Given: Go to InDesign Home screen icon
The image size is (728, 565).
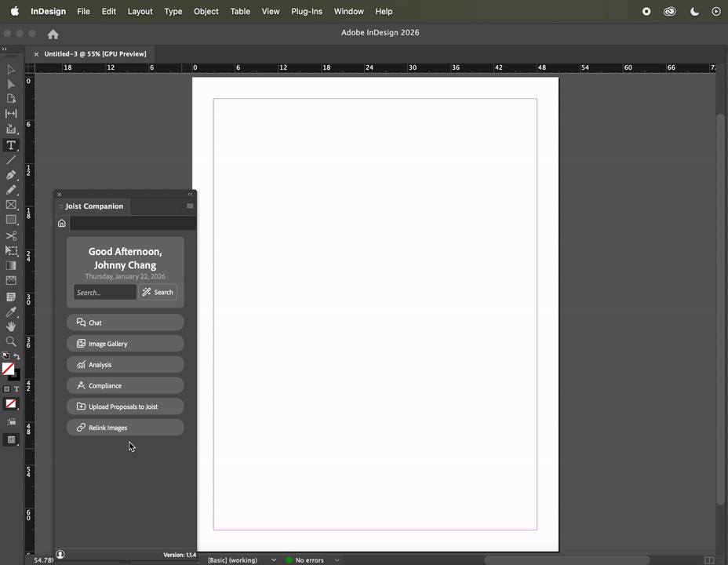Looking at the screenshot, I should pos(53,35).
